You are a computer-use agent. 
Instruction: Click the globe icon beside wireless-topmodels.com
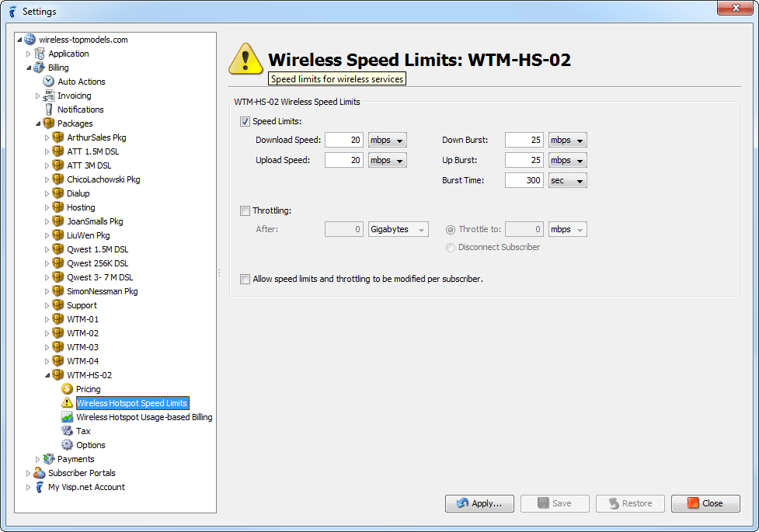click(30, 40)
